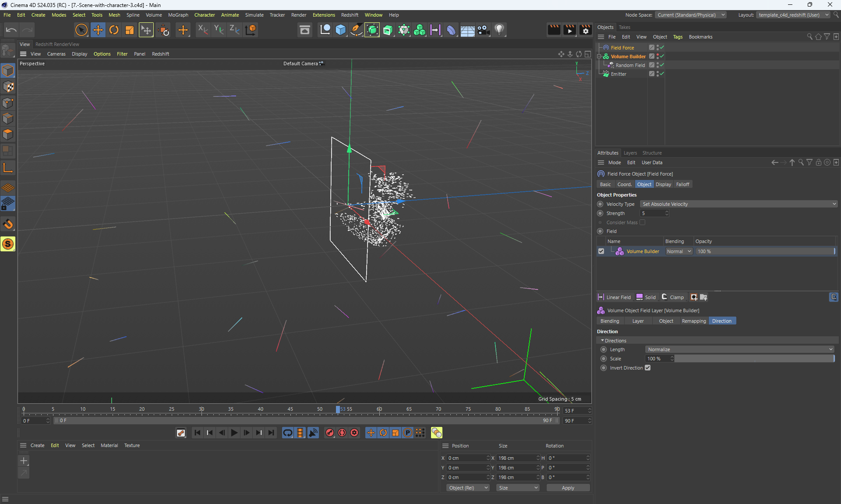Open the Length Normalize dropdown
This screenshot has height=504, width=841.
coord(739,349)
